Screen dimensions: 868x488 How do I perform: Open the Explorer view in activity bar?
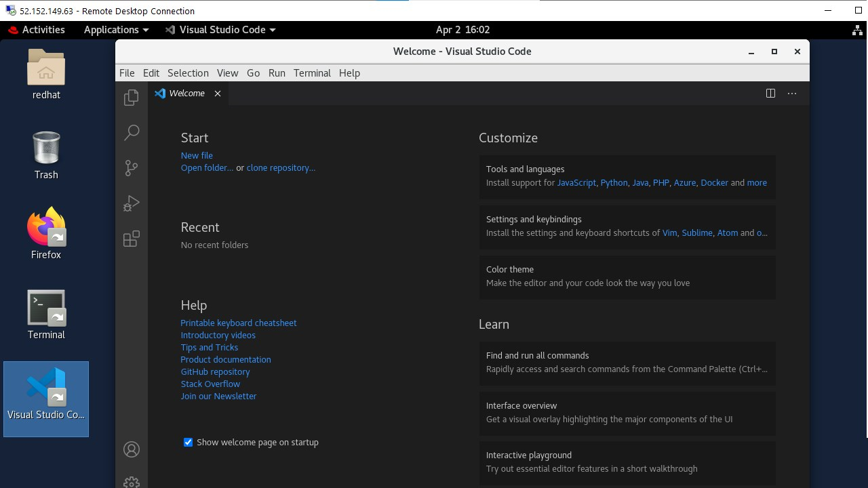132,98
